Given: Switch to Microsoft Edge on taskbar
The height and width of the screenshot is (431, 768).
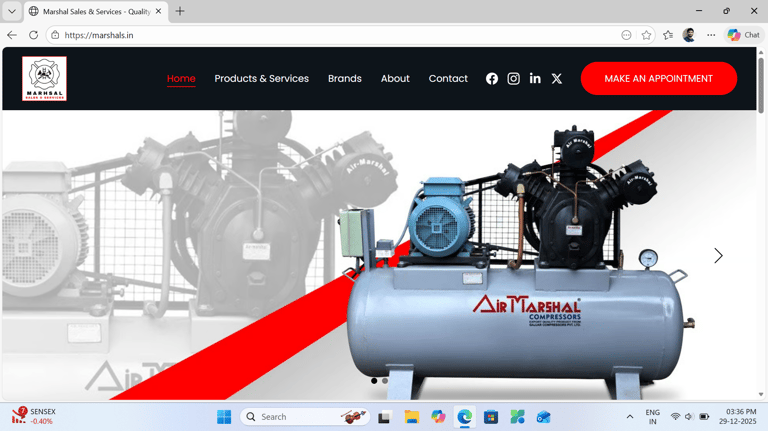Looking at the screenshot, I should [464, 417].
